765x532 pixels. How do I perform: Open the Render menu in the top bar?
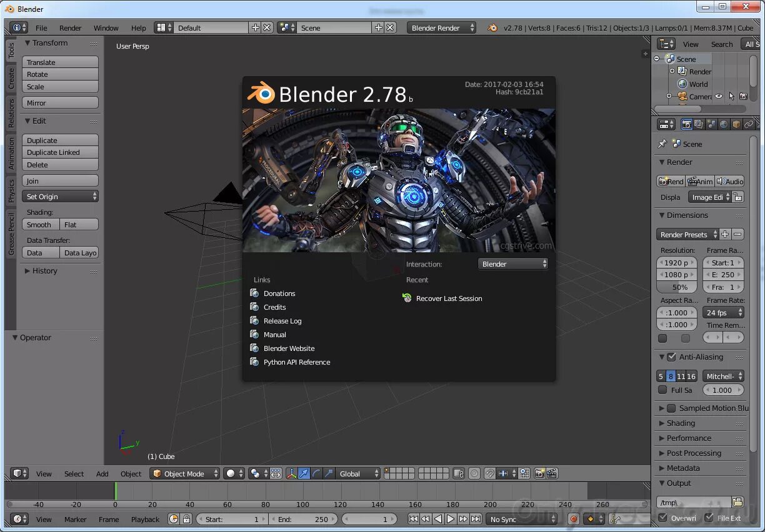click(71, 28)
